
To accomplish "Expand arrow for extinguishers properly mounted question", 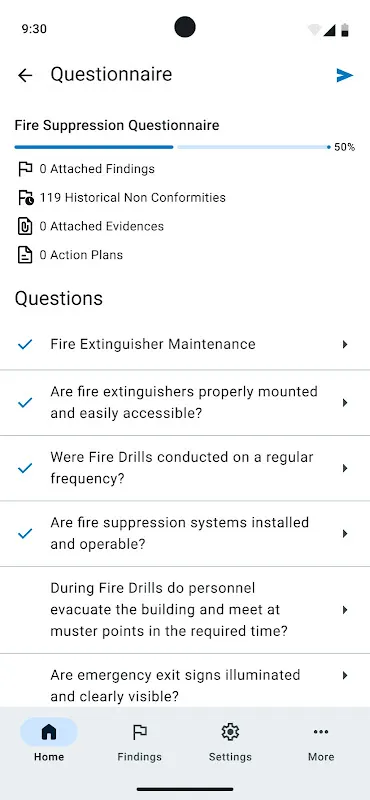I will (345, 403).
